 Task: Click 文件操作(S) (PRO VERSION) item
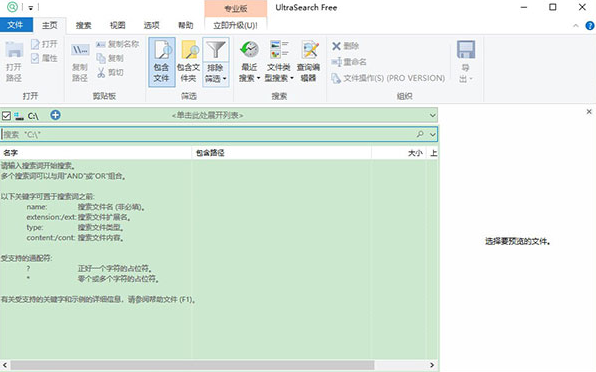[388, 78]
